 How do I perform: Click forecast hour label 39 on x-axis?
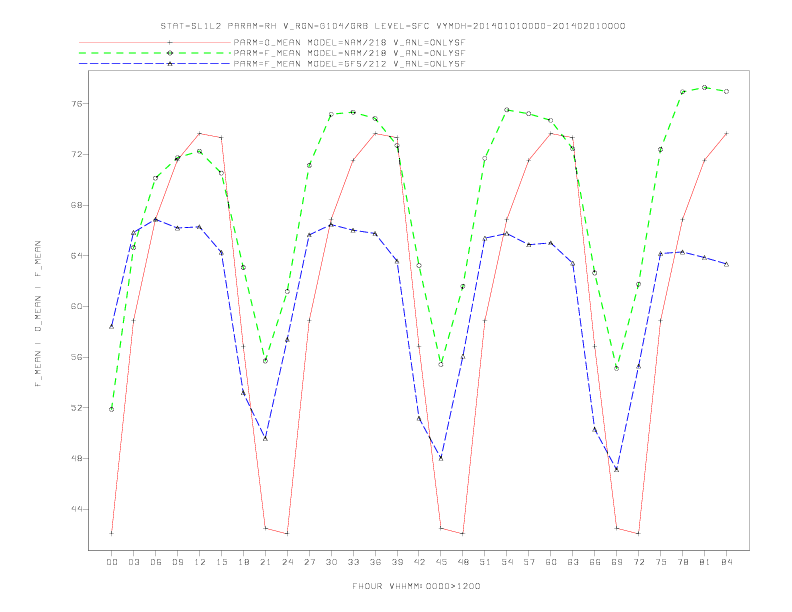(x=397, y=562)
